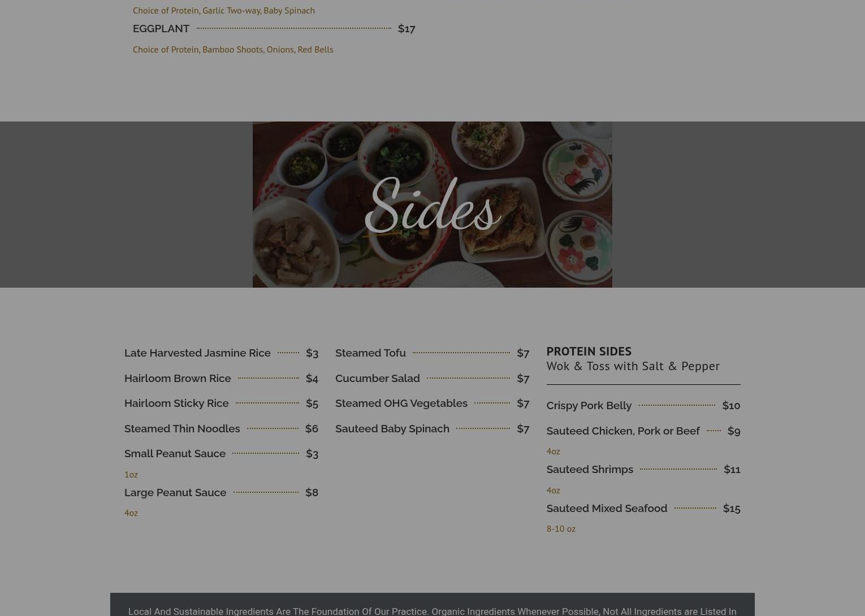Click the PROTEIN SIDES heading
865x616 pixels.
click(x=589, y=351)
